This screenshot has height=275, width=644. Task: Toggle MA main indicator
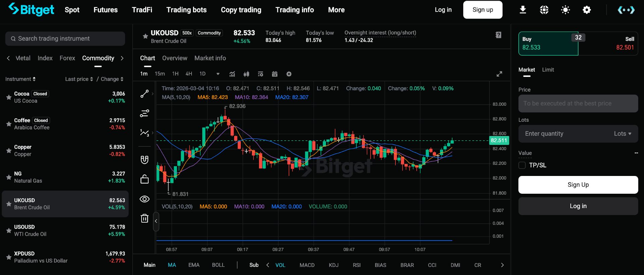172,265
